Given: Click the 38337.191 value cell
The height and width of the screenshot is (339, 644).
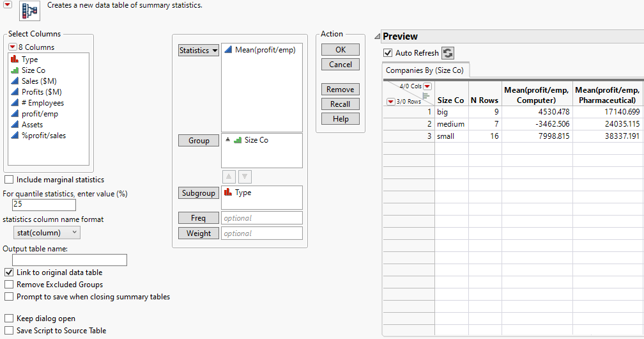Looking at the screenshot, I should pos(608,136).
